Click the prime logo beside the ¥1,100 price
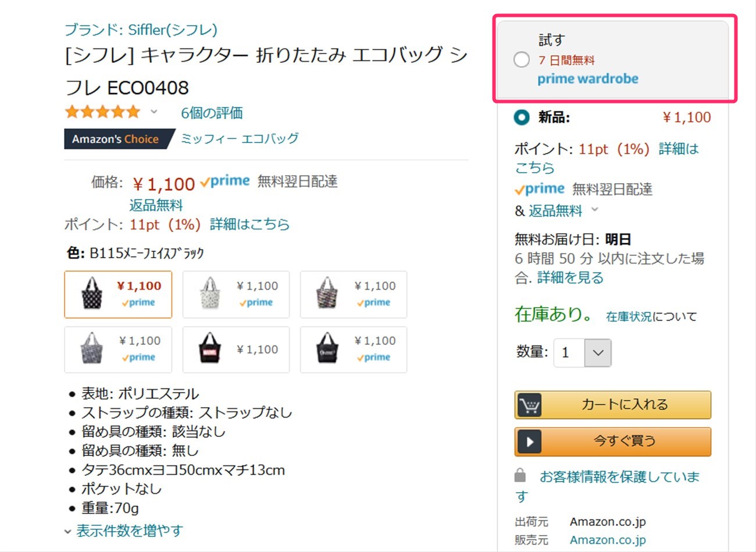 point(224,181)
